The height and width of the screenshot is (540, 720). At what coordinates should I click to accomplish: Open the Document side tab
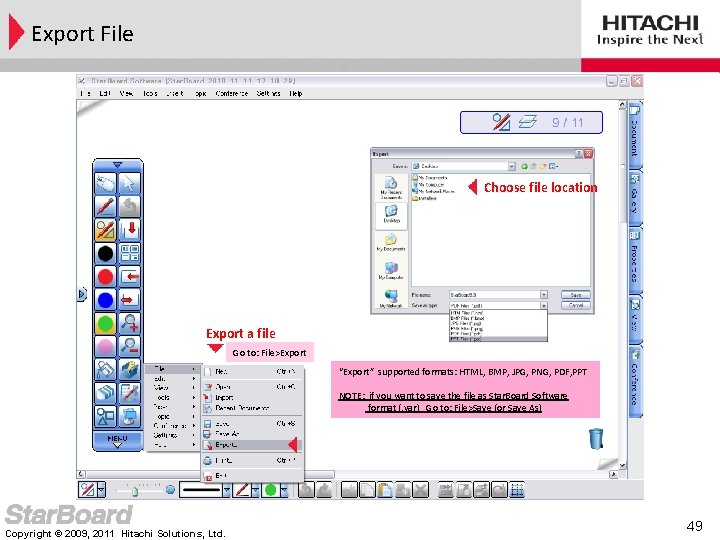[x=635, y=133]
